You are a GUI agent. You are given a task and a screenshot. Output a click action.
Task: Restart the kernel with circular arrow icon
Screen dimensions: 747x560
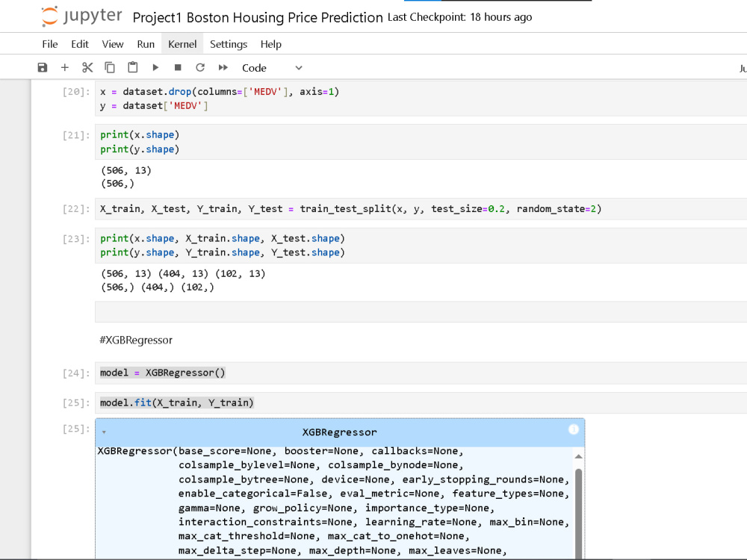click(200, 68)
